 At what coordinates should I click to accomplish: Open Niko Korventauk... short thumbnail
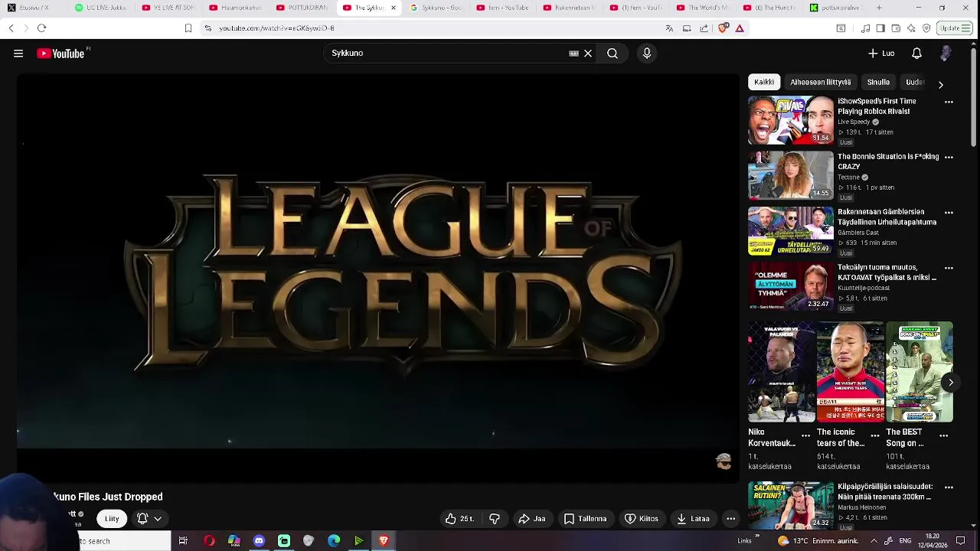pos(782,372)
